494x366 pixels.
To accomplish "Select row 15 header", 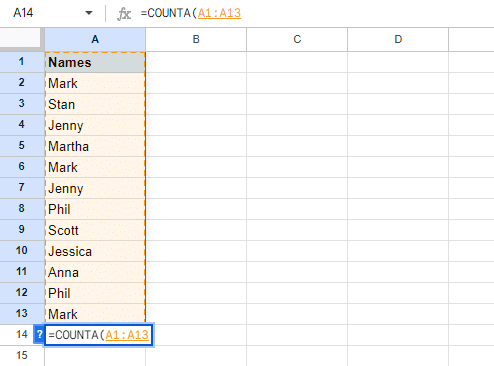I will (x=22, y=356).
